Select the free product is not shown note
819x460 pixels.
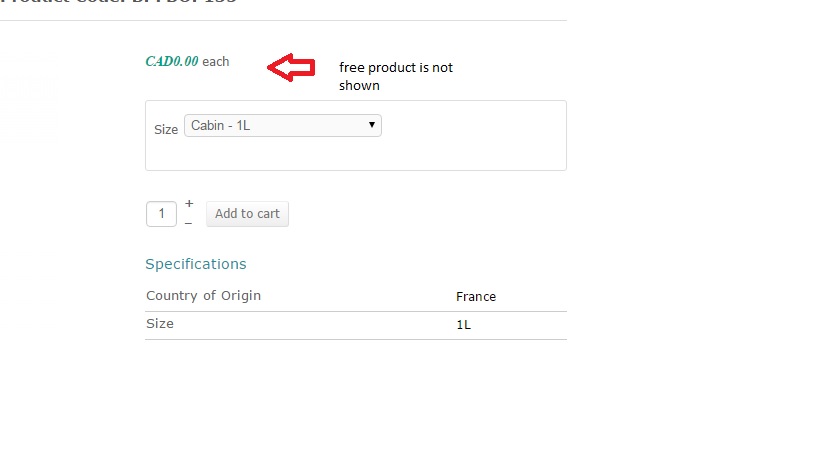point(395,76)
